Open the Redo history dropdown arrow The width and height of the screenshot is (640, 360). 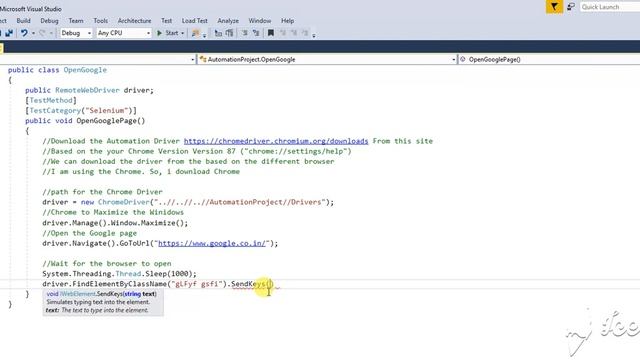[x=51, y=33]
